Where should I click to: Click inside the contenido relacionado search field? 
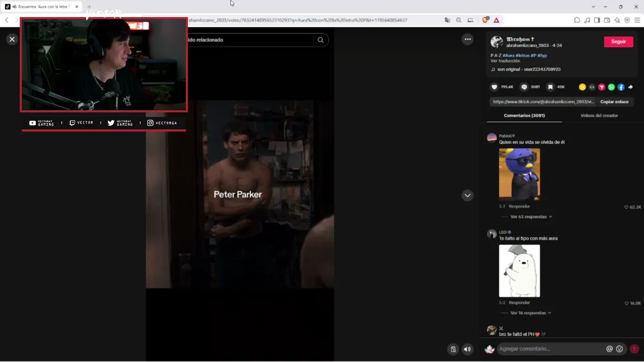251,40
